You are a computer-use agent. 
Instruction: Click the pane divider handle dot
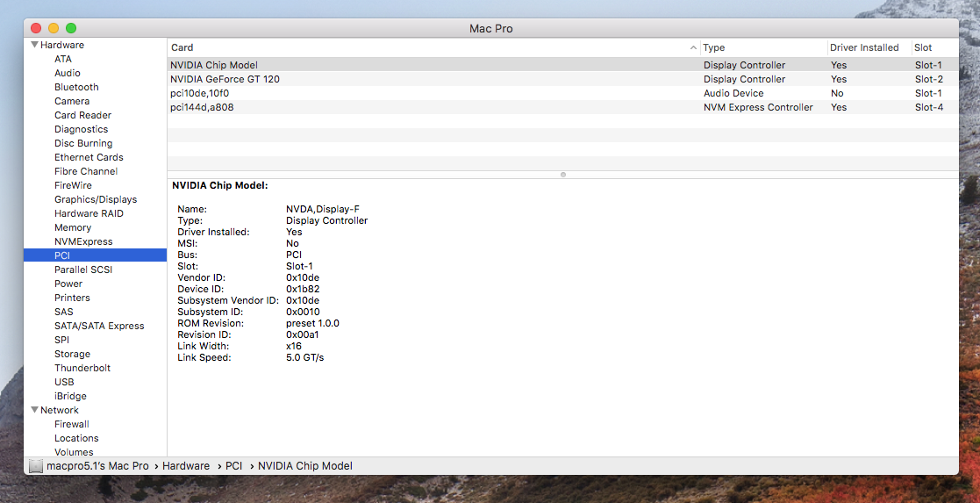563,175
